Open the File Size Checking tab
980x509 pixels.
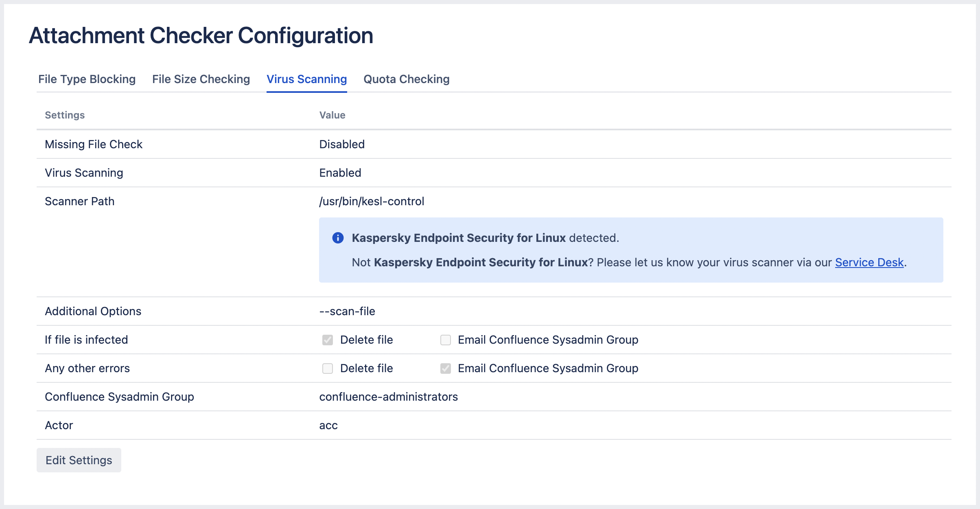coord(201,79)
